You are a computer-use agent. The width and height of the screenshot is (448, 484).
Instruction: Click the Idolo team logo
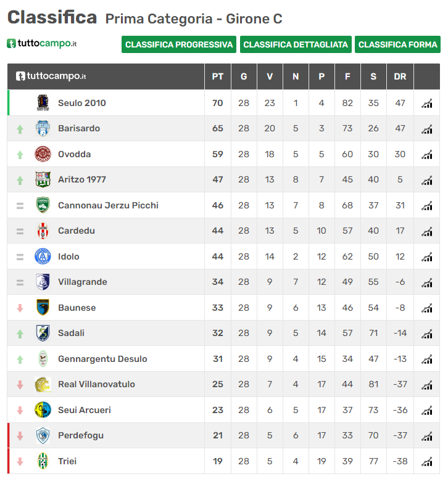pos(43,256)
